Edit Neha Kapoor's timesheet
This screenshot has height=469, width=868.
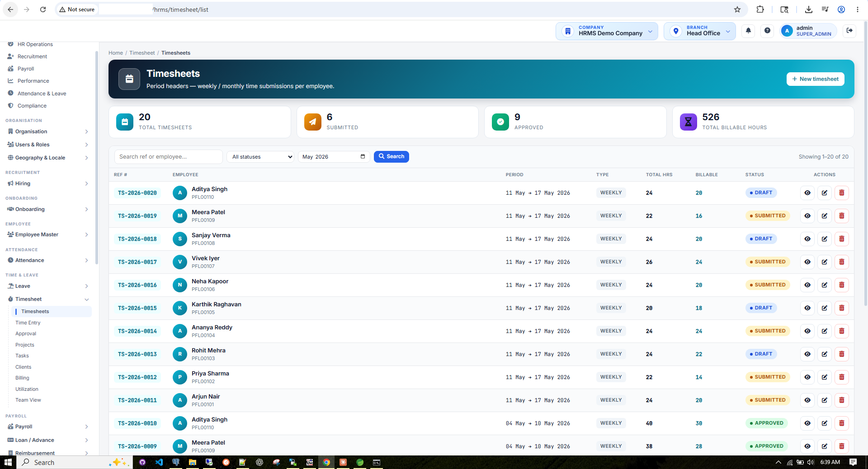(x=825, y=285)
